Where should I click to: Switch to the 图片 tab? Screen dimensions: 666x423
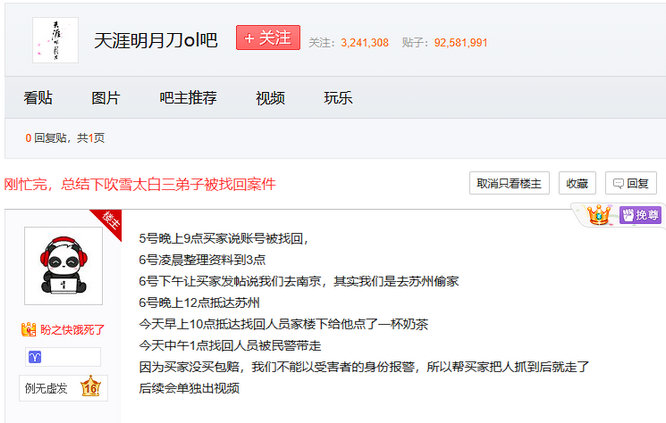tap(106, 98)
